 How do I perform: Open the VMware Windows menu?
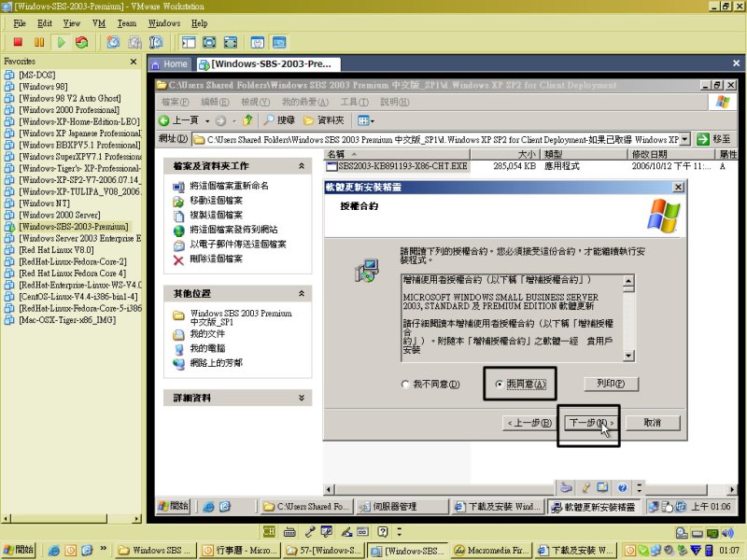[164, 23]
